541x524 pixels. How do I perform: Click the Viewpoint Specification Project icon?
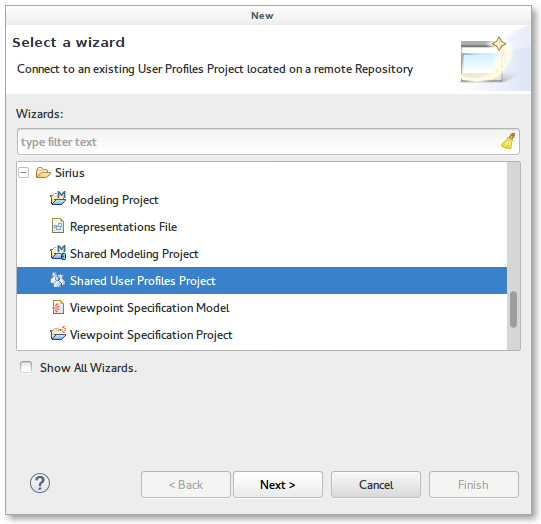coord(58,334)
